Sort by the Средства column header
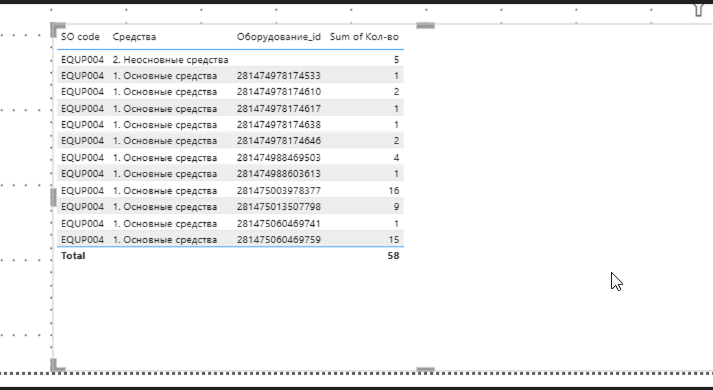Image resolution: width=713 pixels, height=390 pixels. [x=134, y=37]
